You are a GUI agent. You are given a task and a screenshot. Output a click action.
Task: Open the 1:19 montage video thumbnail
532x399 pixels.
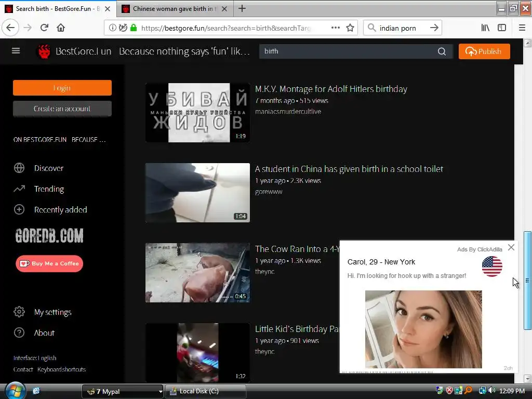pos(197,113)
